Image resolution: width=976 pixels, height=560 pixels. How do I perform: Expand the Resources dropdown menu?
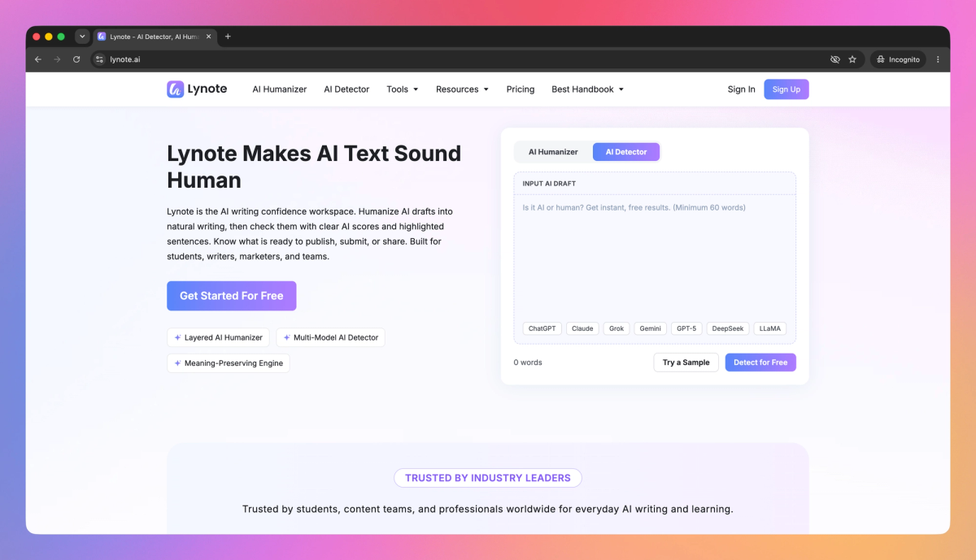point(462,89)
